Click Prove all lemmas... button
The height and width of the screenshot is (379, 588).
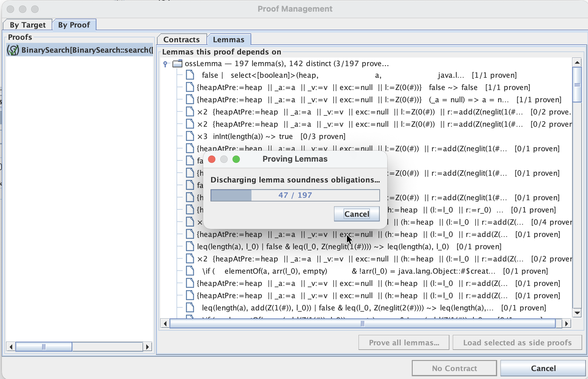[404, 343]
